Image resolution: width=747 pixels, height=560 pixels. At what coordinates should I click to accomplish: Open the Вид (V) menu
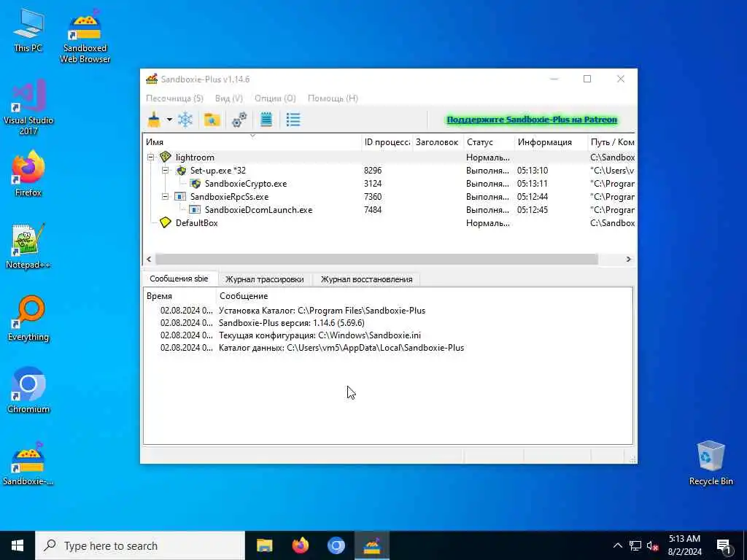tap(228, 98)
